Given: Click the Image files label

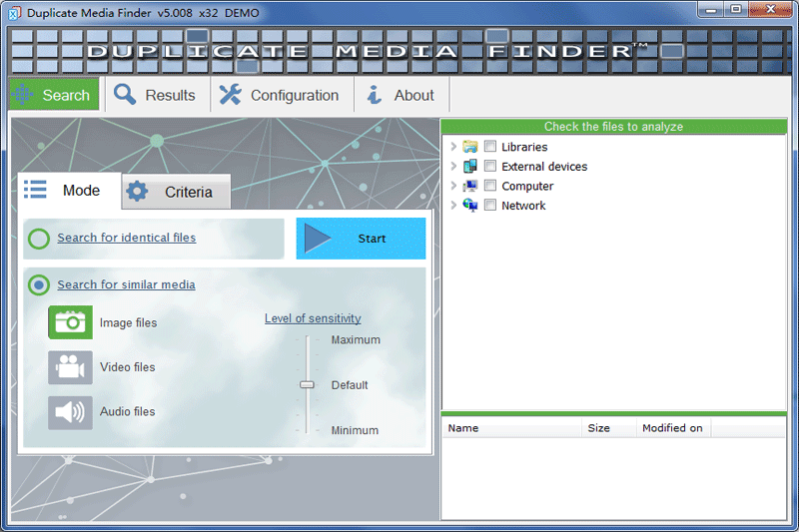Looking at the screenshot, I should pos(129,322).
